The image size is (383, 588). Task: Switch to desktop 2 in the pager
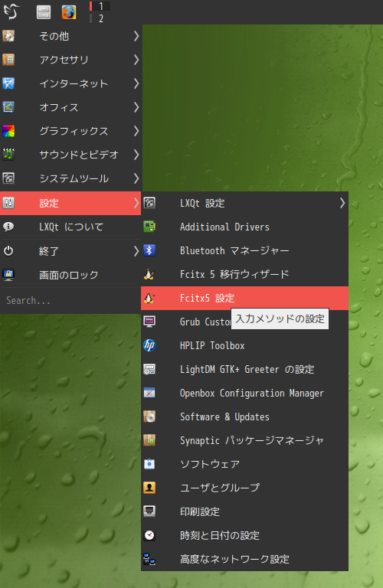pos(100,18)
